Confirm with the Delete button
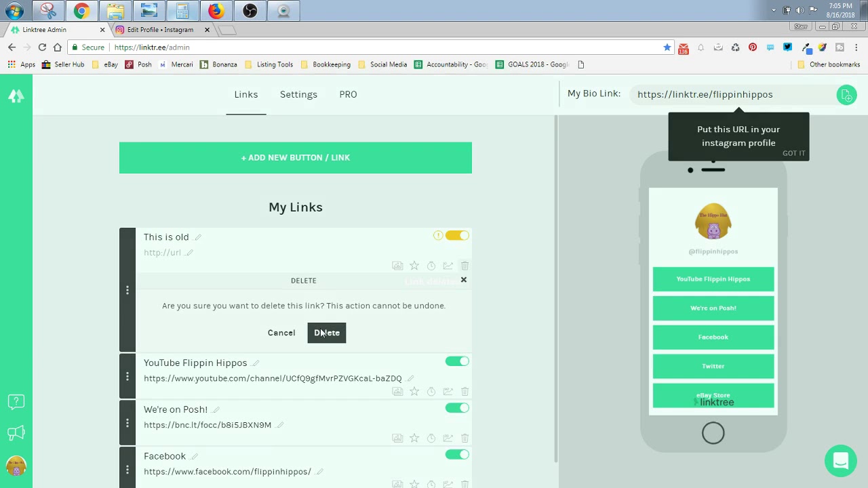Viewport: 868px width, 488px height. [327, 333]
